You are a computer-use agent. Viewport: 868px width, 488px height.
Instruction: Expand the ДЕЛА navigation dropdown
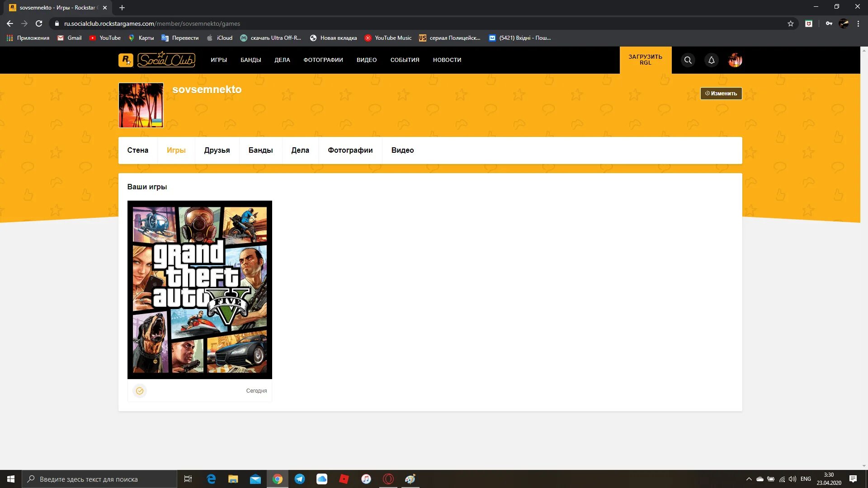pyautogui.click(x=281, y=60)
